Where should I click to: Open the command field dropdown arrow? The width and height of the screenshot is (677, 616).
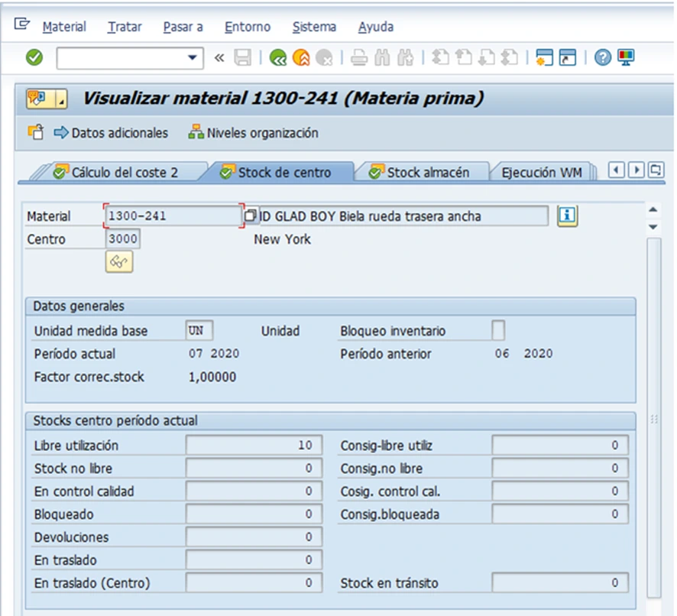(192, 58)
